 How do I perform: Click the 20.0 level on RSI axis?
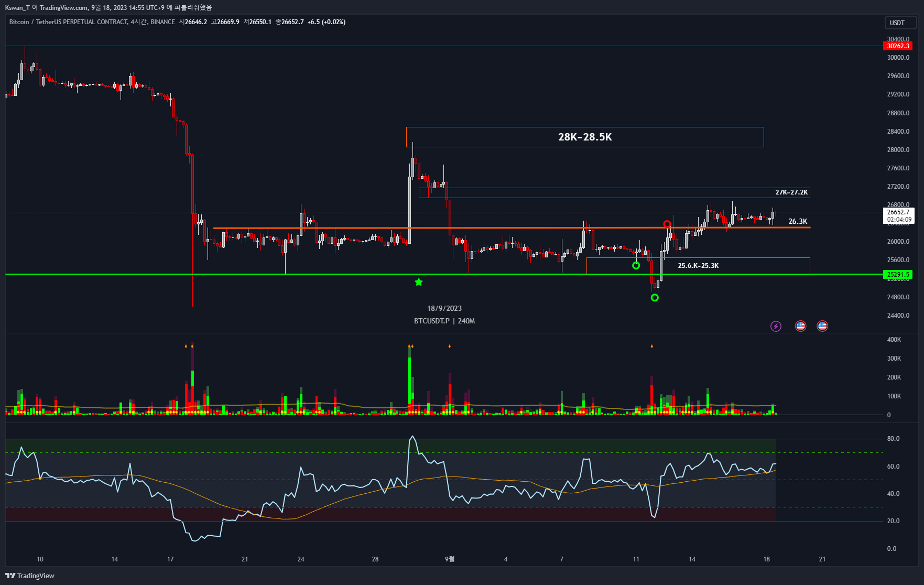point(893,521)
